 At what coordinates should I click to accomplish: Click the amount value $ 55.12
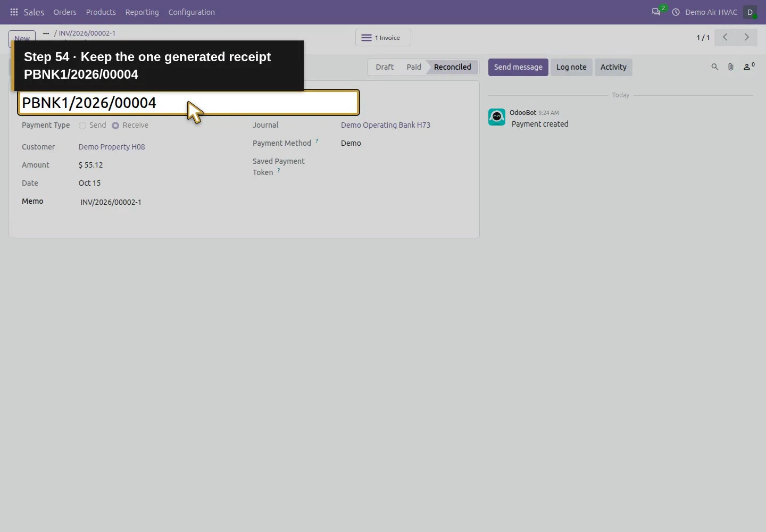click(x=91, y=165)
